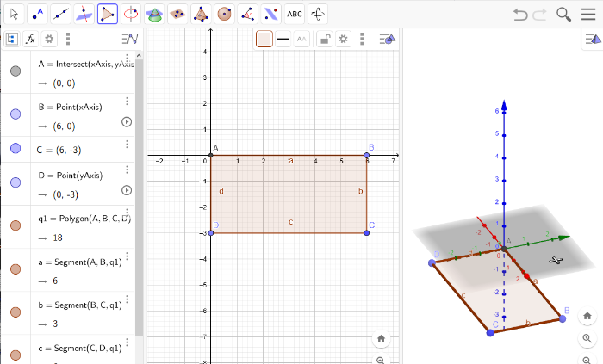Open more options for point A row

click(127, 58)
